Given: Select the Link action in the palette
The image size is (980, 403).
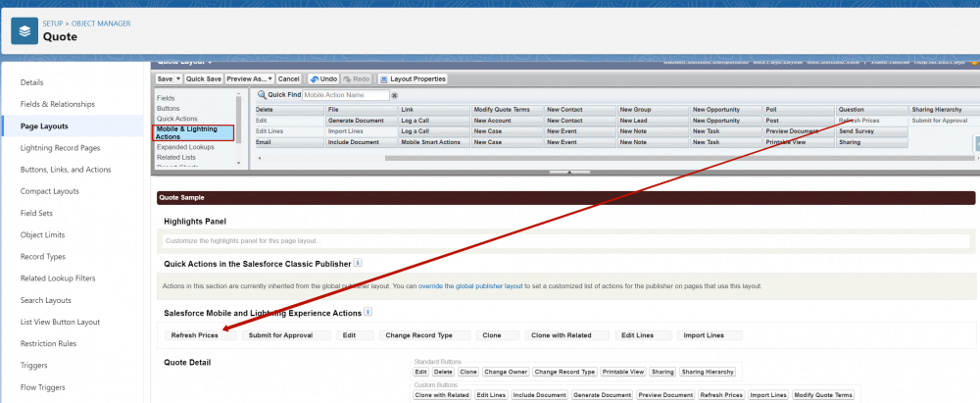Looking at the screenshot, I should coord(434,110).
